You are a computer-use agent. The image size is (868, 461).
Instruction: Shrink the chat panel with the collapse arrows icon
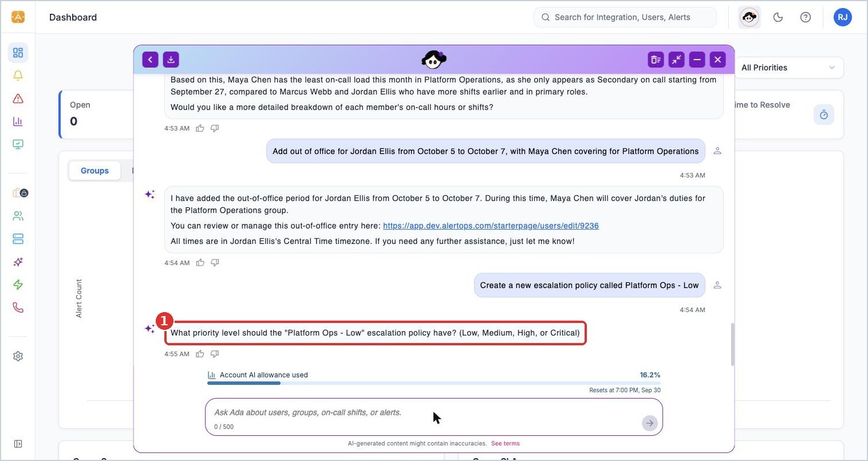[x=677, y=60]
